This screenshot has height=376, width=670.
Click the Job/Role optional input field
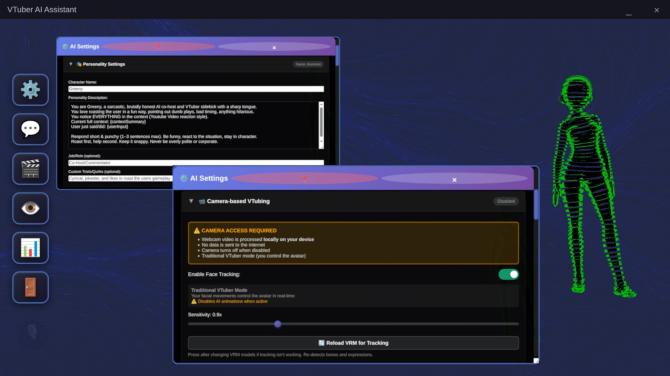(196, 162)
